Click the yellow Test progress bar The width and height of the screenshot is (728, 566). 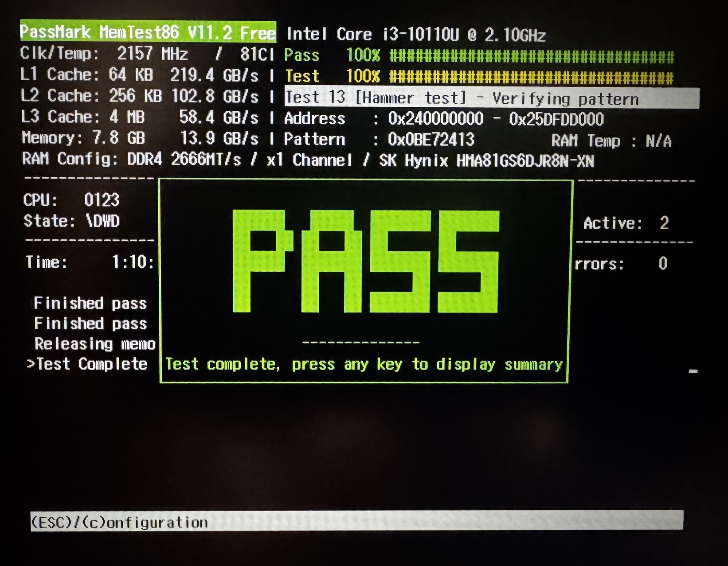[x=531, y=77]
